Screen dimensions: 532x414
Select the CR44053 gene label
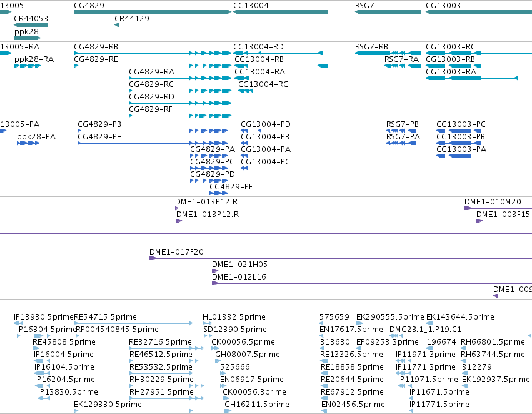pos(31,18)
